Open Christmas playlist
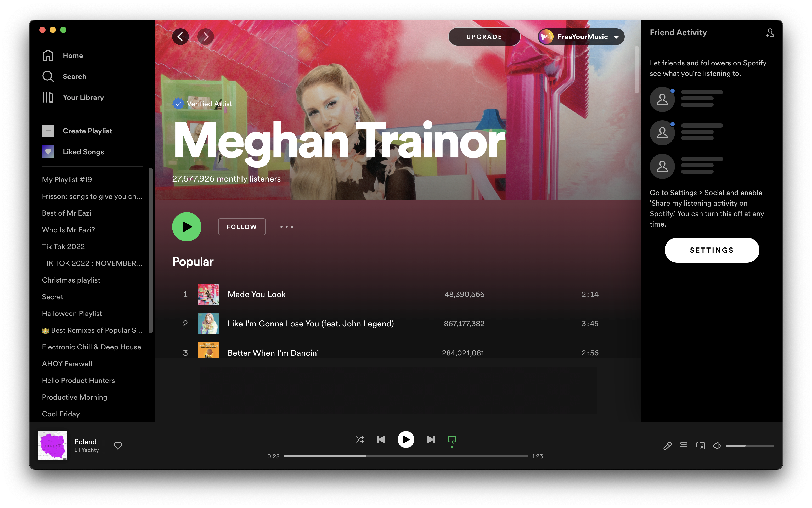 click(71, 280)
